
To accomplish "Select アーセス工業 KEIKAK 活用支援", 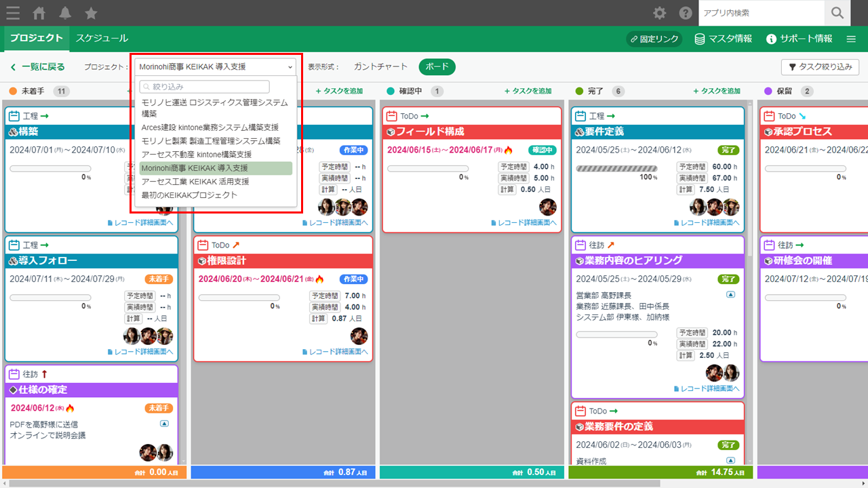I will click(216, 182).
